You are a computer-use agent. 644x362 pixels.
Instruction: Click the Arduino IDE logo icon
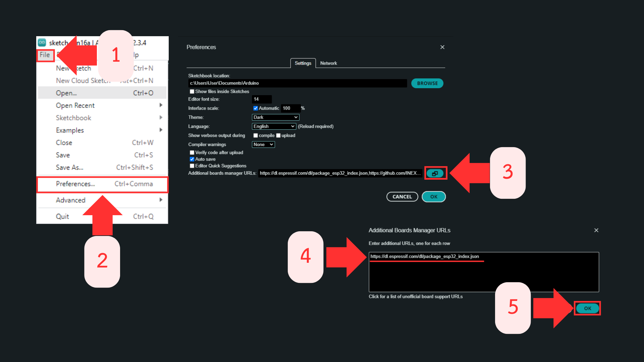coord(42,43)
